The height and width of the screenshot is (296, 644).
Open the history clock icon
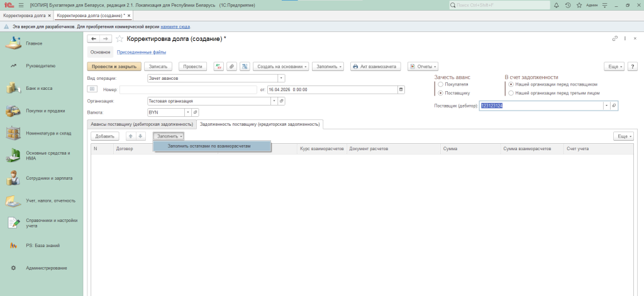568,5
